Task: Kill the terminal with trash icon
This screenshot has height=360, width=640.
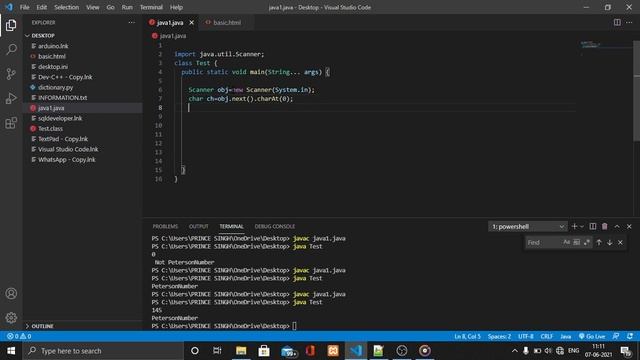Action: [x=604, y=226]
